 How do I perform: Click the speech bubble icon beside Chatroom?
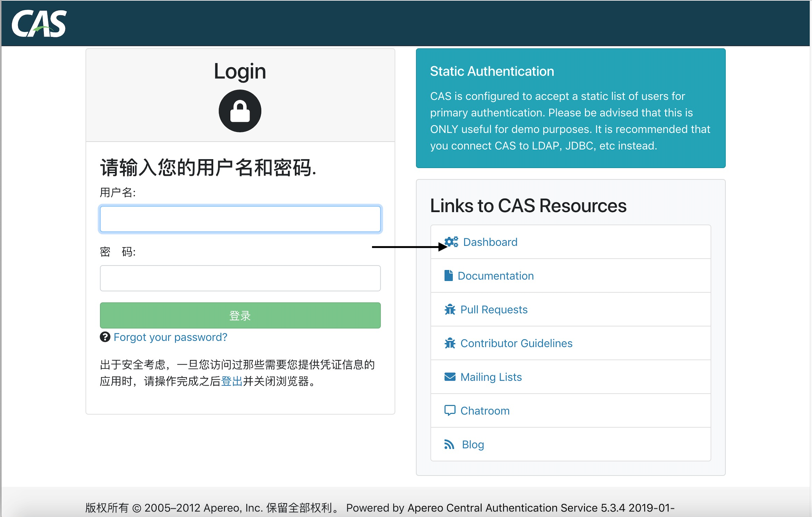click(x=450, y=411)
